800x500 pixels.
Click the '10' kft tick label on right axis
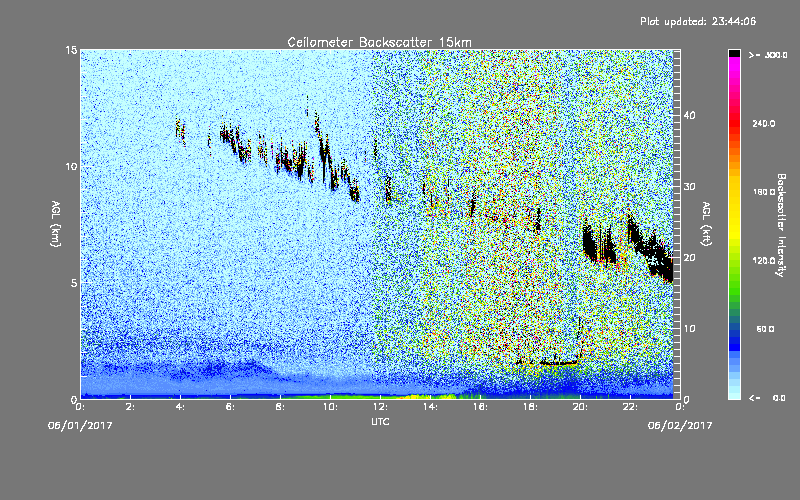click(689, 329)
